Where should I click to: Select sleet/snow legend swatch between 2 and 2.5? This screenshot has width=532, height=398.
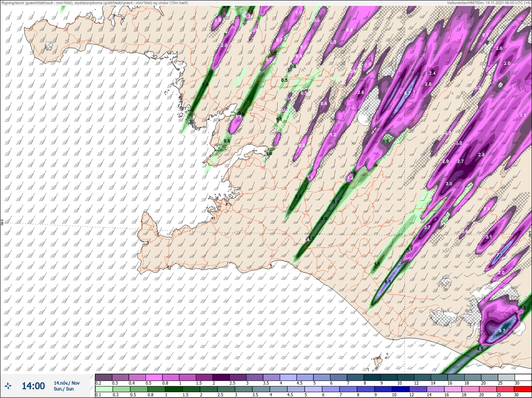click(222, 377)
